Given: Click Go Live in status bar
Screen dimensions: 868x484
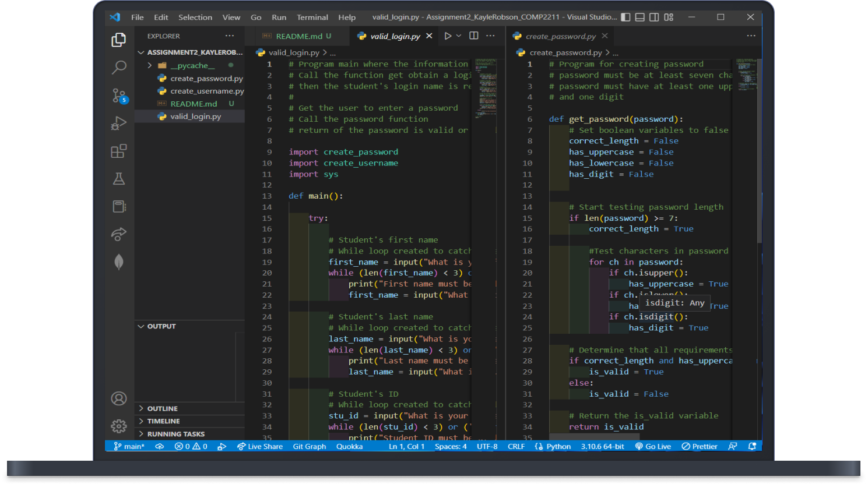Looking at the screenshot, I should [653, 447].
